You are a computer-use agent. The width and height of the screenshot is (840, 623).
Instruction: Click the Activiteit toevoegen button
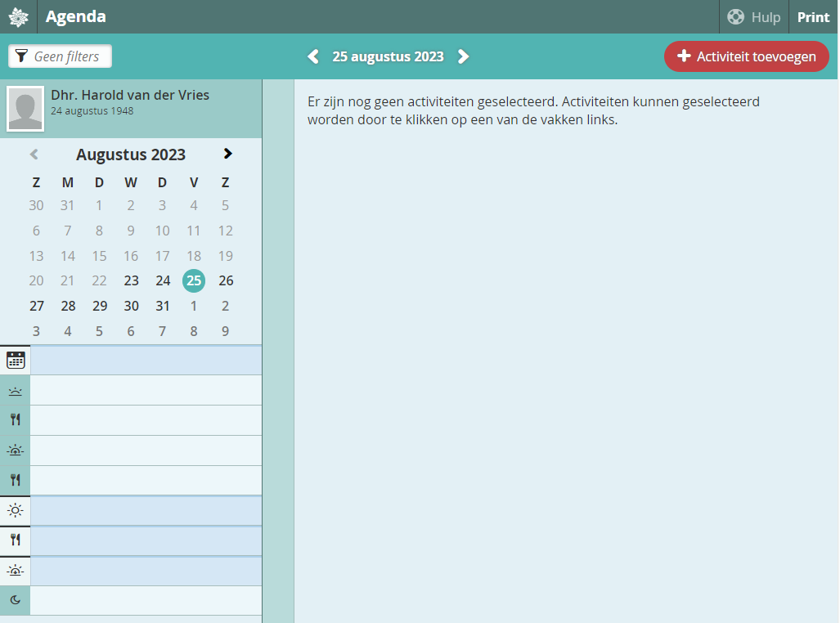[746, 56]
